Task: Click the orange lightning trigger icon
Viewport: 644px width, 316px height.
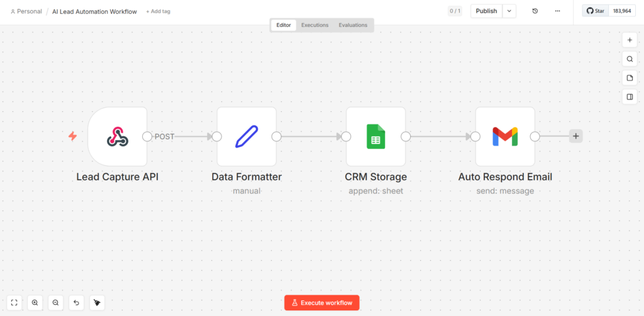Action: (x=73, y=136)
